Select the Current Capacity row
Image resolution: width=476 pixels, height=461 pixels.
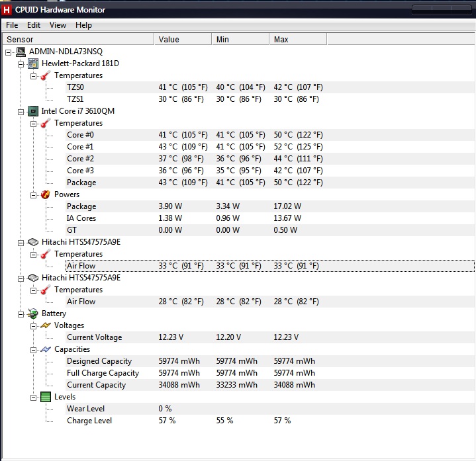(x=270, y=385)
